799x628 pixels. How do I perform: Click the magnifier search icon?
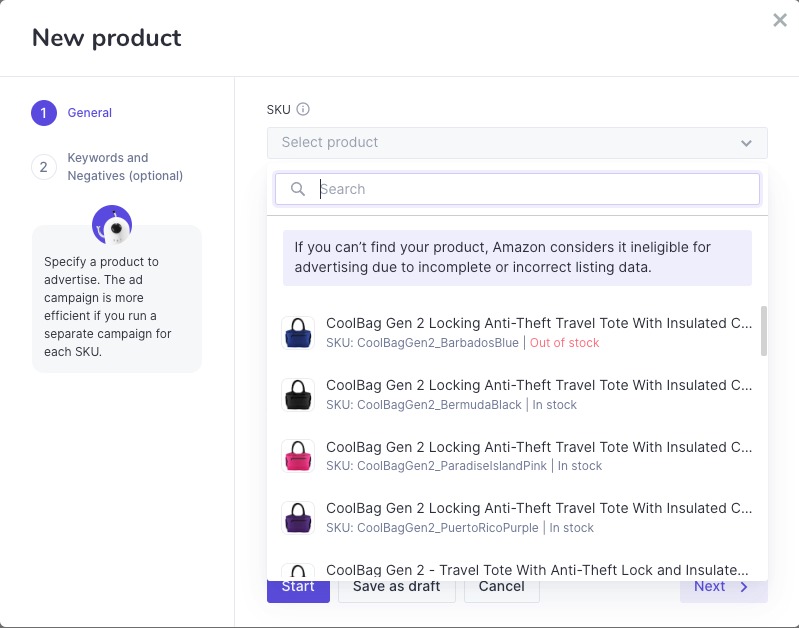(298, 189)
